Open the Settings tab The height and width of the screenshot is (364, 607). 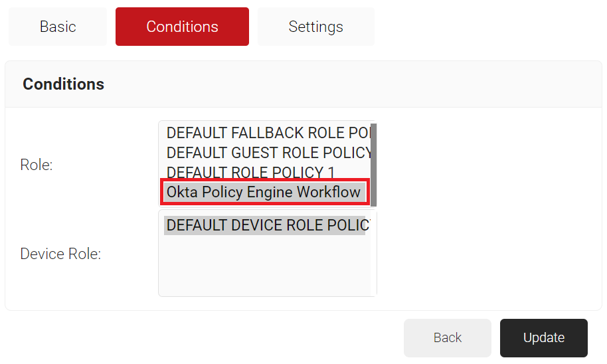point(315,27)
